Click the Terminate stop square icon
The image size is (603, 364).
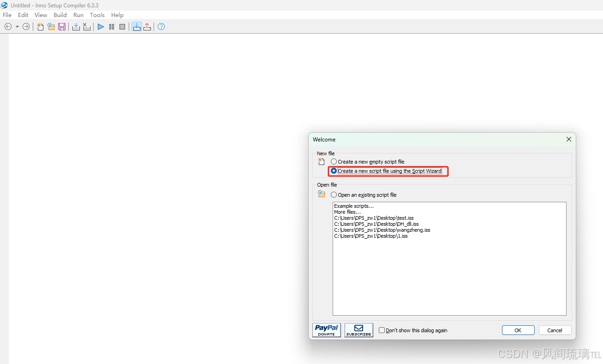click(x=122, y=27)
